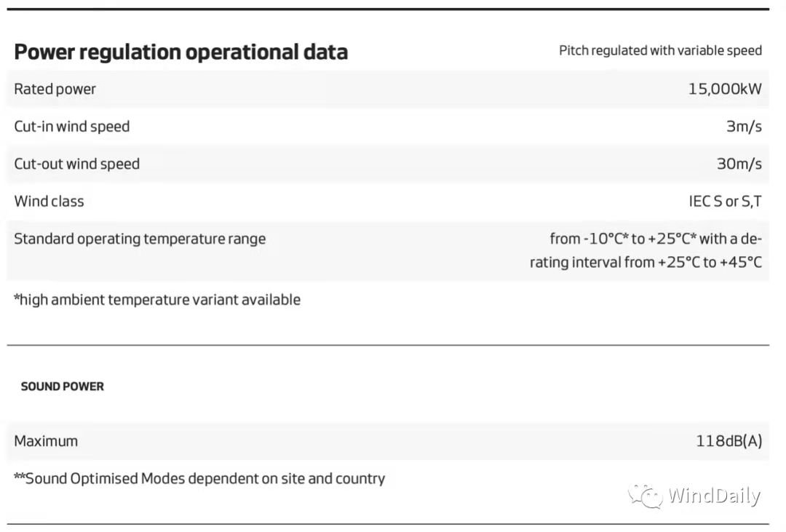Screen dimensions: 786x532
Task: Click the WindDaily watermark text
Action: [714, 496]
